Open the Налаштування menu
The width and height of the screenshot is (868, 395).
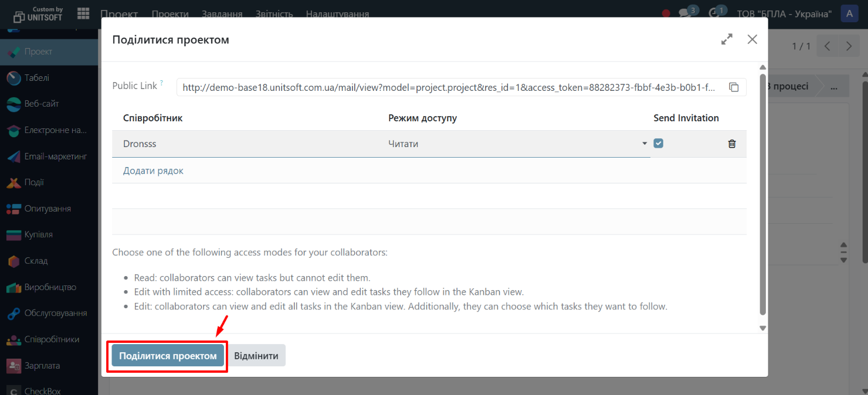pos(337,14)
